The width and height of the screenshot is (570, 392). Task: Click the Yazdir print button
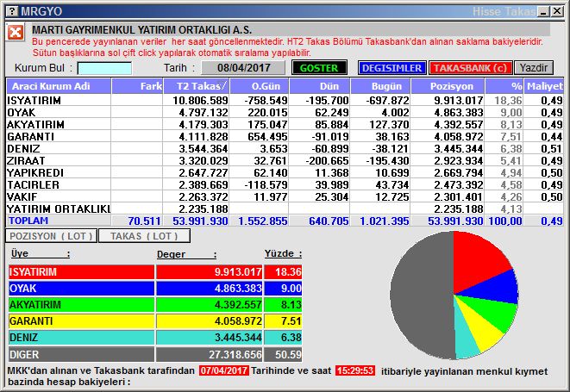click(534, 68)
